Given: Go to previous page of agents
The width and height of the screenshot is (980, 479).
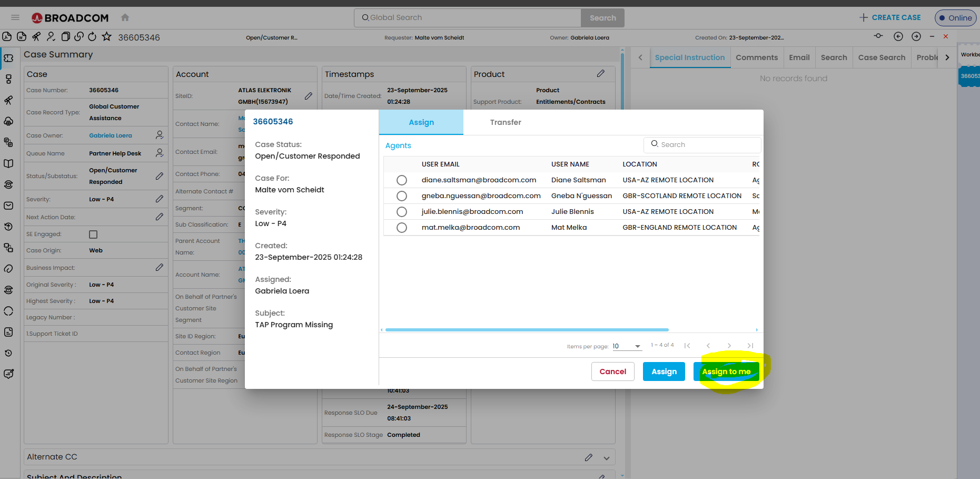Looking at the screenshot, I should click(x=708, y=346).
